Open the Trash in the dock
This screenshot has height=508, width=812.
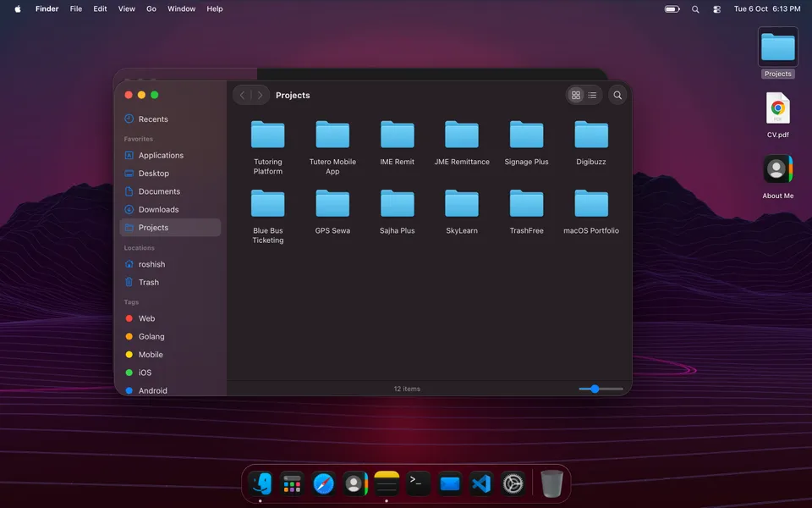551,483
